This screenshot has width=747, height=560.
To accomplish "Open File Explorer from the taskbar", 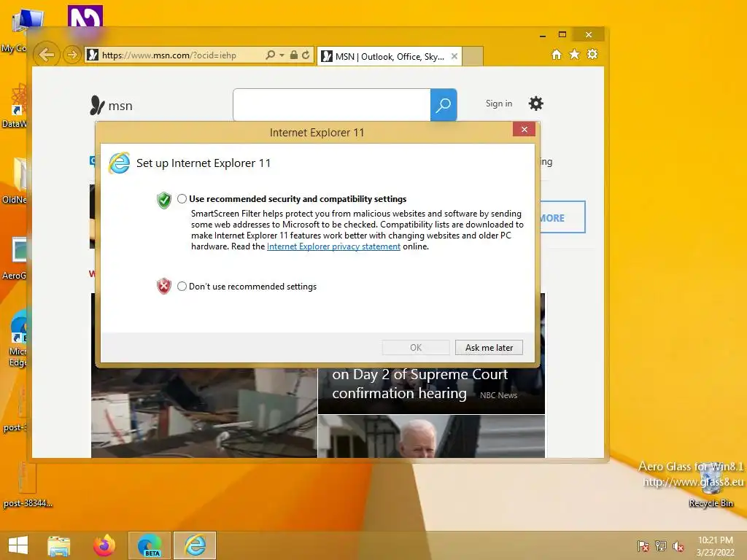I will (x=59, y=545).
